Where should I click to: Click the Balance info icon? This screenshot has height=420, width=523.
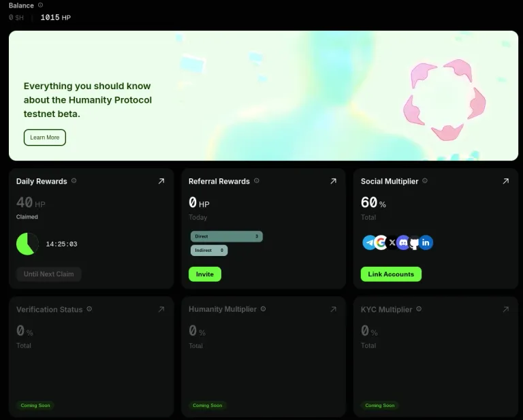click(40, 5)
